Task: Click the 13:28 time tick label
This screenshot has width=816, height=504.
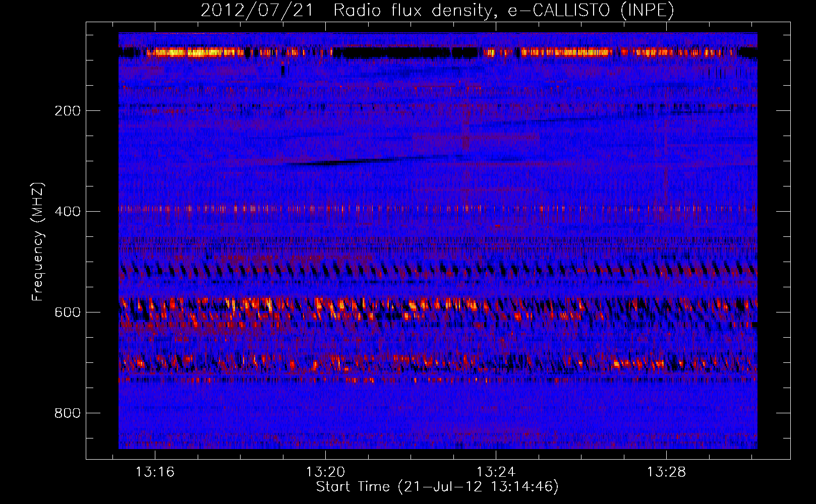Action: point(666,472)
